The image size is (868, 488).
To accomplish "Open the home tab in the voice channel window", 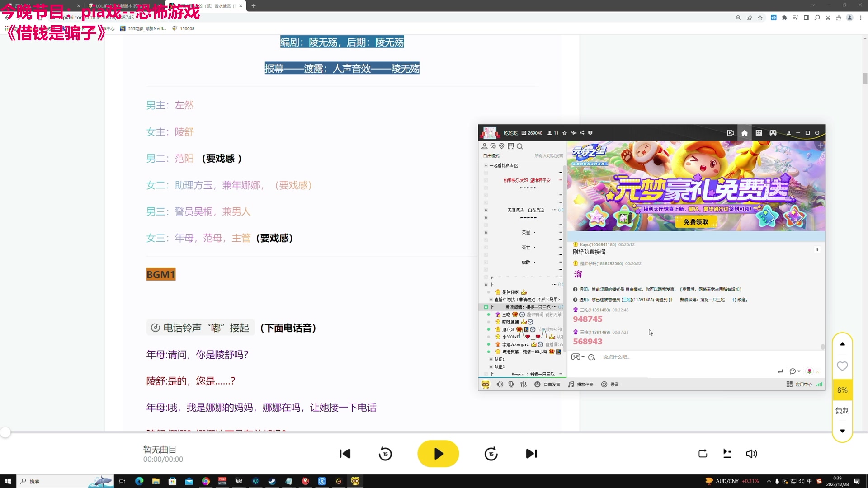I will coord(744,132).
